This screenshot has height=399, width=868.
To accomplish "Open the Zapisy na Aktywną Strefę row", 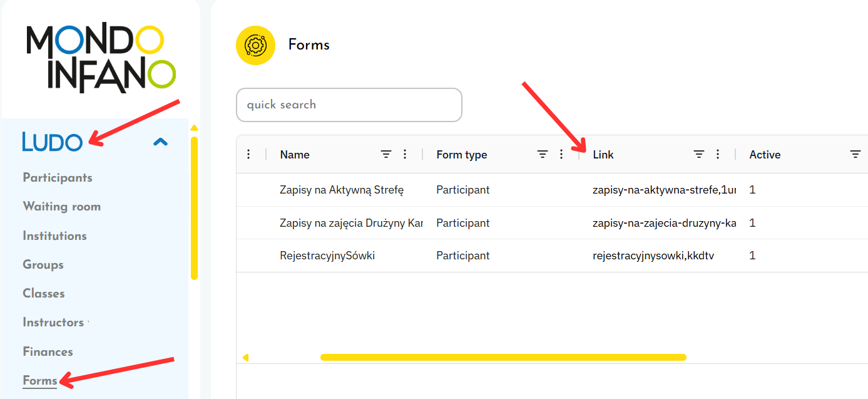I will pyautogui.click(x=342, y=190).
